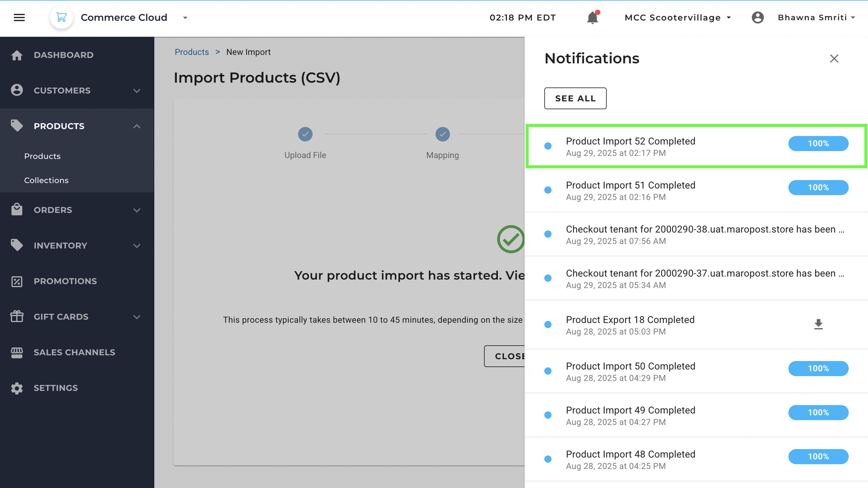The width and height of the screenshot is (868, 488).
Task: Click the Products breadcrumb link
Action: pyautogui.click(x=192, y=52)
